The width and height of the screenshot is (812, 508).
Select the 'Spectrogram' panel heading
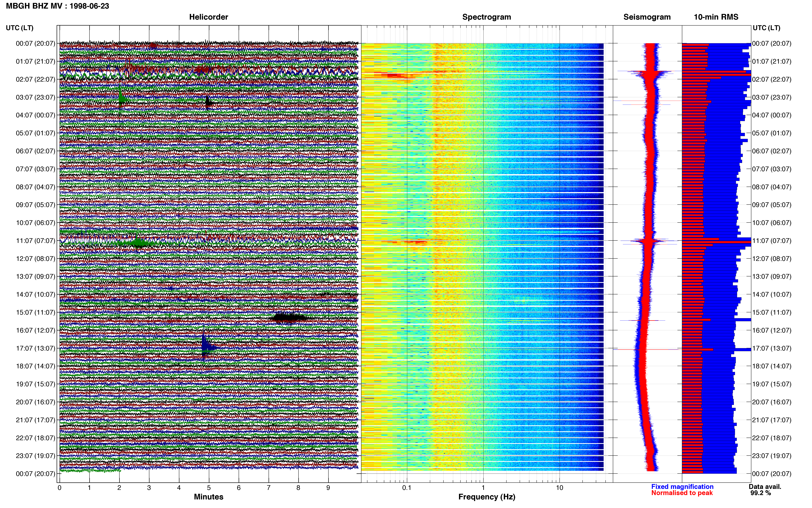click(x=487, y=17)
